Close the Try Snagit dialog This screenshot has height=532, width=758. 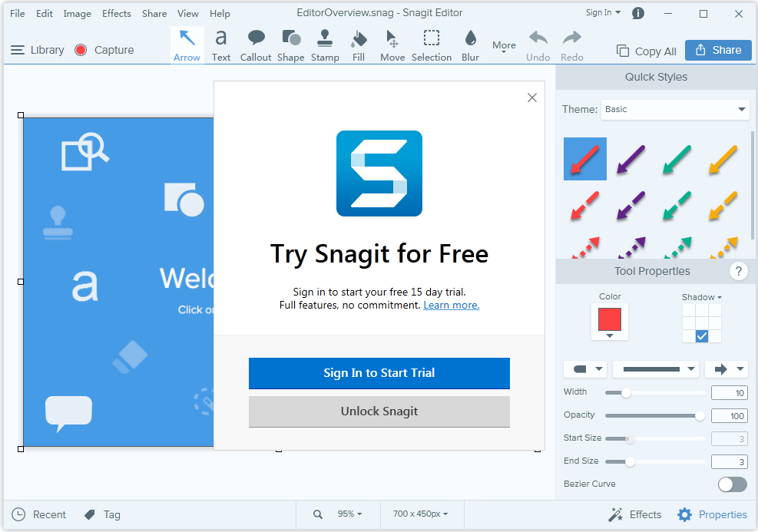coord(532,97)
